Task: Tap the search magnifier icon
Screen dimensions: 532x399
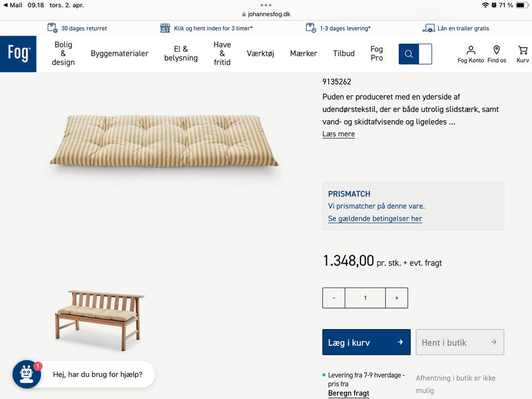Action: (x=409, y=54)
